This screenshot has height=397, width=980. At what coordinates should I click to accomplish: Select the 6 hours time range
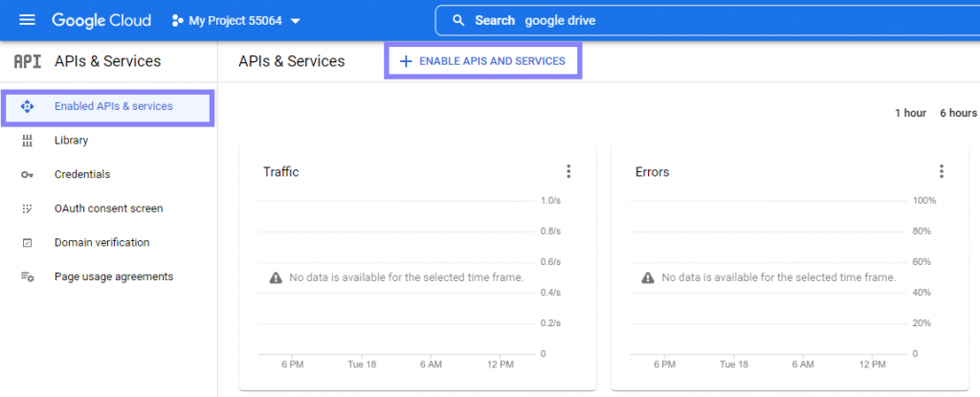(958, 113)
